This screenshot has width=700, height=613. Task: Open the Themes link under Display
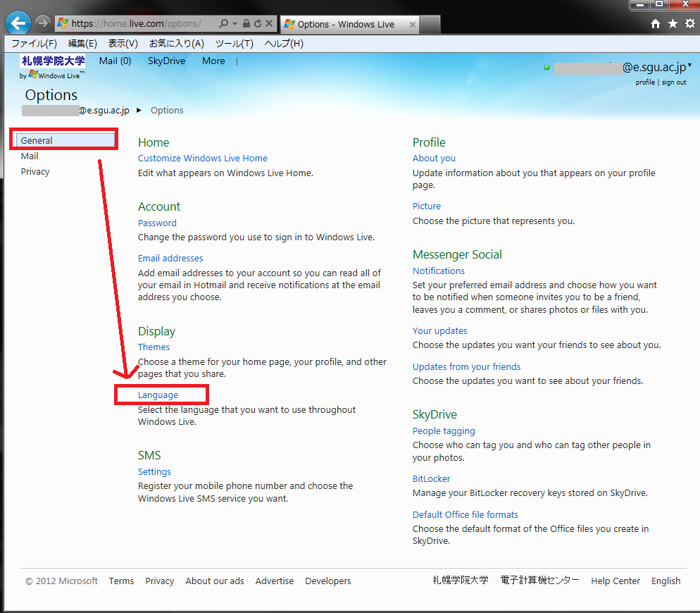(154, 347)
